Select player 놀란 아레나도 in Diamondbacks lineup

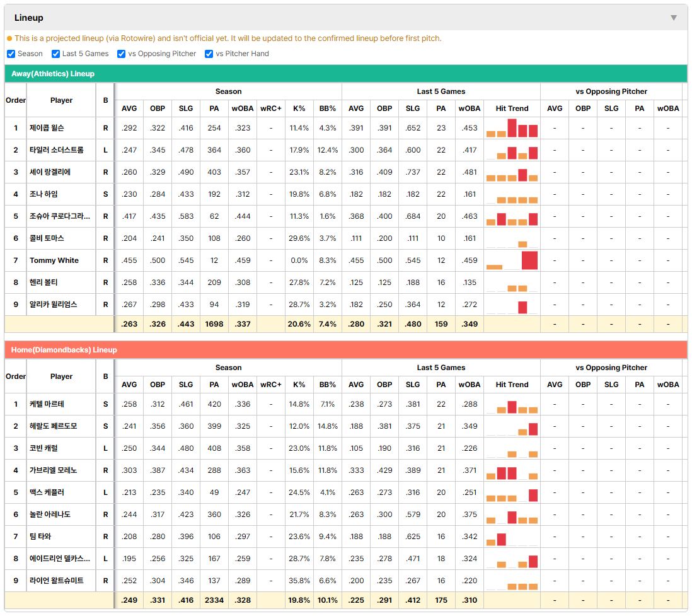pyautogui.click(x=50, y=514)
